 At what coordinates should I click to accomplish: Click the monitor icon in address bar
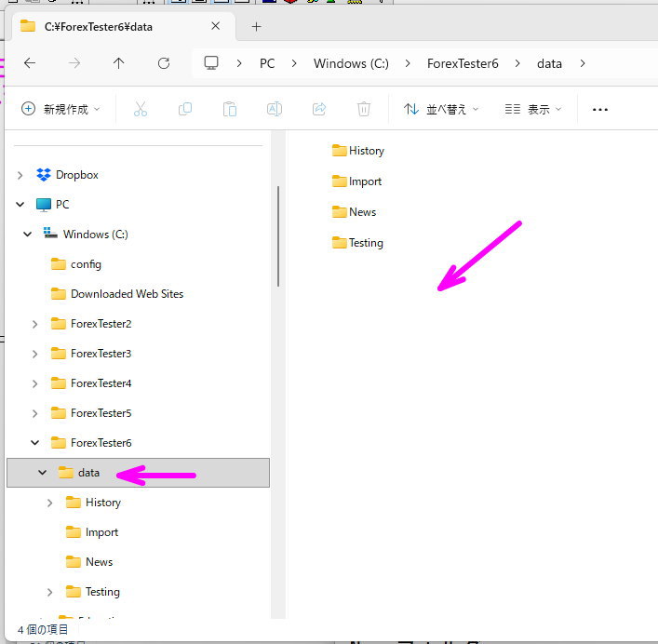pyautogui.click(x=211, y=63)
